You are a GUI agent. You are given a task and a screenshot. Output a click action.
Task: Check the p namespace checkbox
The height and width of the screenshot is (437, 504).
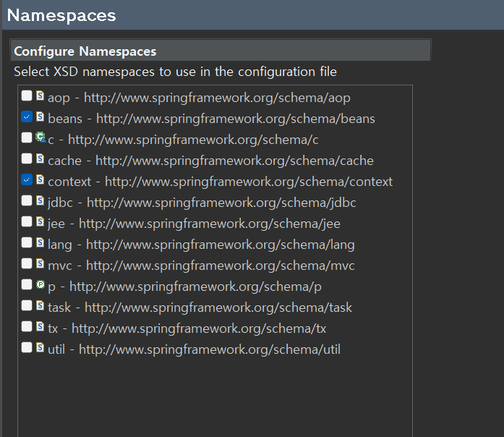coord(27,284)
